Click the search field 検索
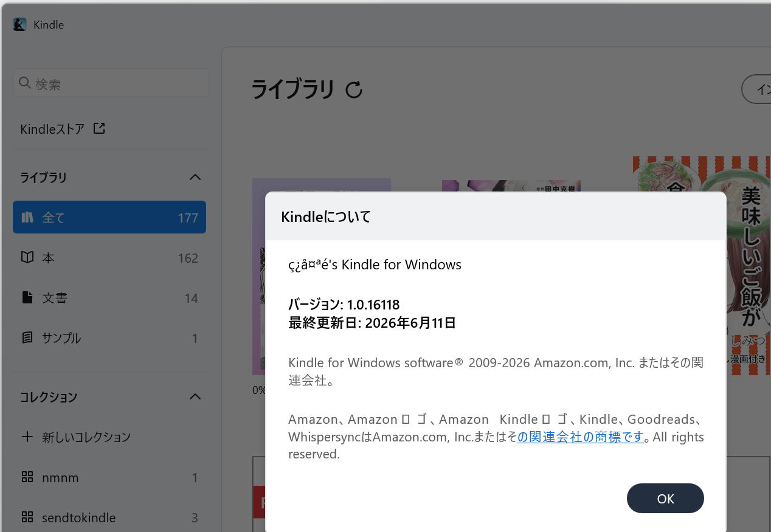Viewport: 771px width, 532px height. tap(111, 83)
